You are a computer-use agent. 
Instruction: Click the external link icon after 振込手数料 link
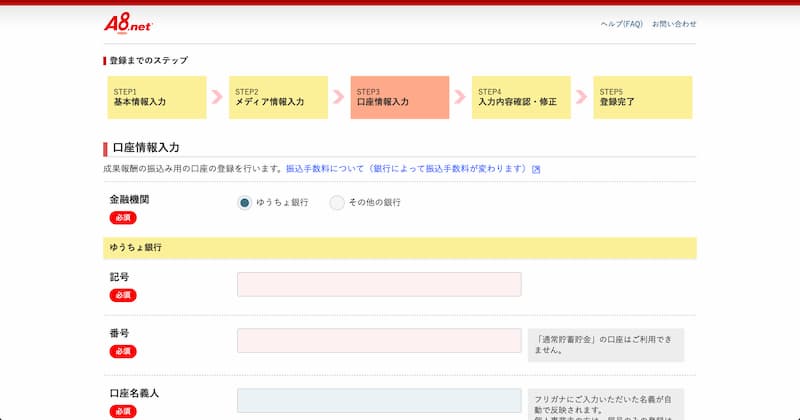coord(536,169)
